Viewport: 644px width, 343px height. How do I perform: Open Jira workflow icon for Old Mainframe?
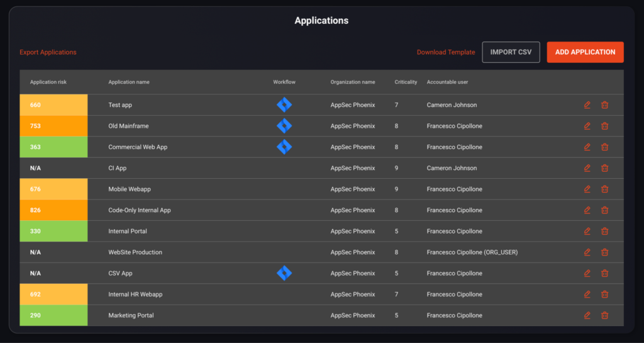(284, 126)
